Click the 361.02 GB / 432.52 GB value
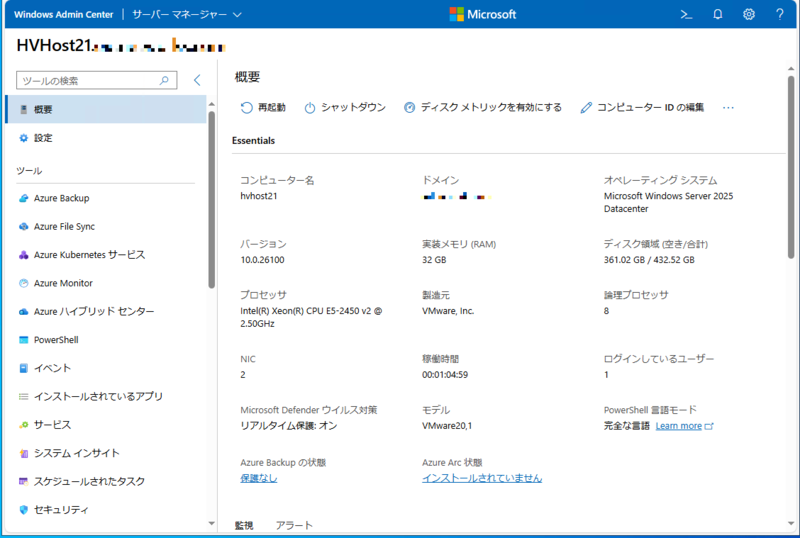This screenshot has height=538, width=800. 649,260
